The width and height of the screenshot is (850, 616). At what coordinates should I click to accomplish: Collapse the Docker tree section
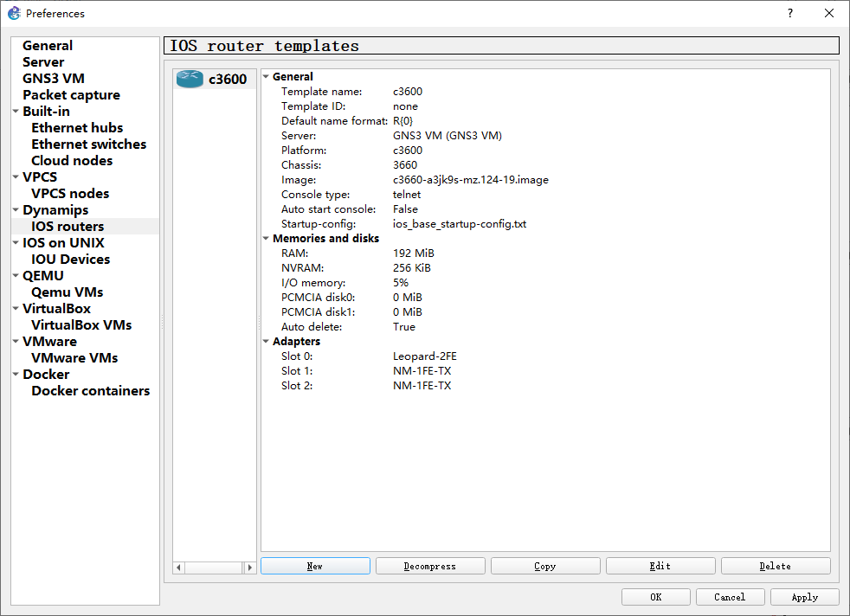(x=16, y=374)
